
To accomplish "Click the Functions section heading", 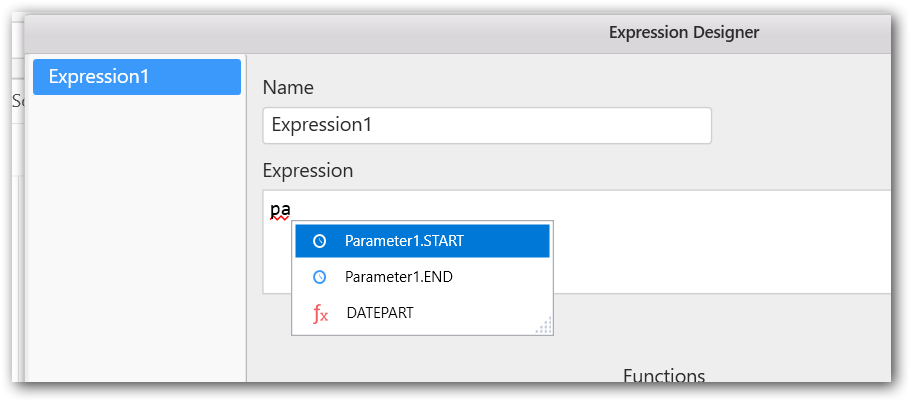I will click(663, 376).
